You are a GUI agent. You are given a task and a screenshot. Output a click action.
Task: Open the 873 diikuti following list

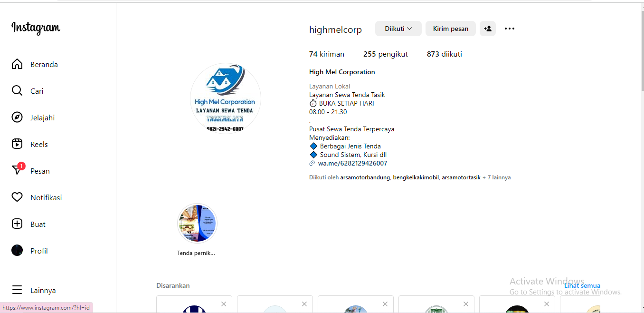click(445, 54)
